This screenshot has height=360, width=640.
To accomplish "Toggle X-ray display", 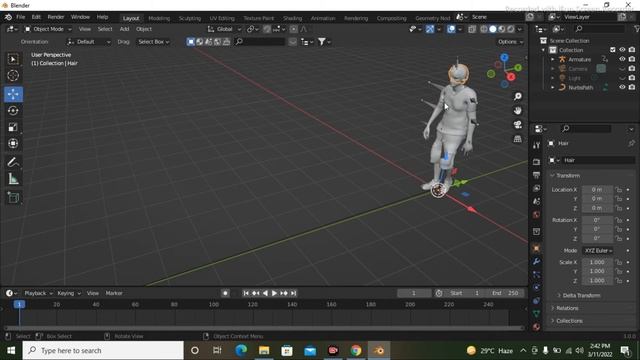I will (472, 29).
